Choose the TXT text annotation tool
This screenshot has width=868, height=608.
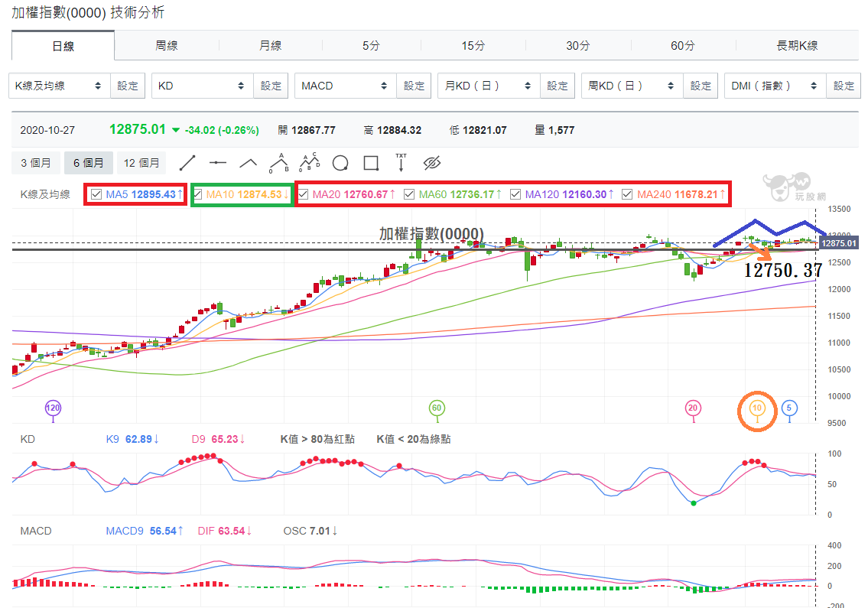[x=401, y=162]
